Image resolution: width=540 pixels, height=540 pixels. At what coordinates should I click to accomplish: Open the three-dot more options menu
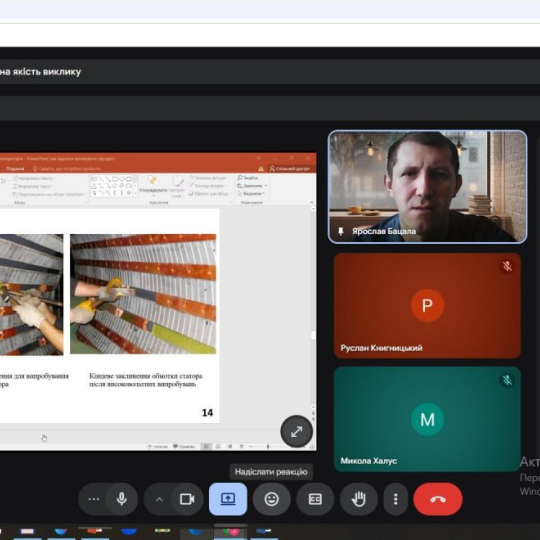click(x=395, y=499)
